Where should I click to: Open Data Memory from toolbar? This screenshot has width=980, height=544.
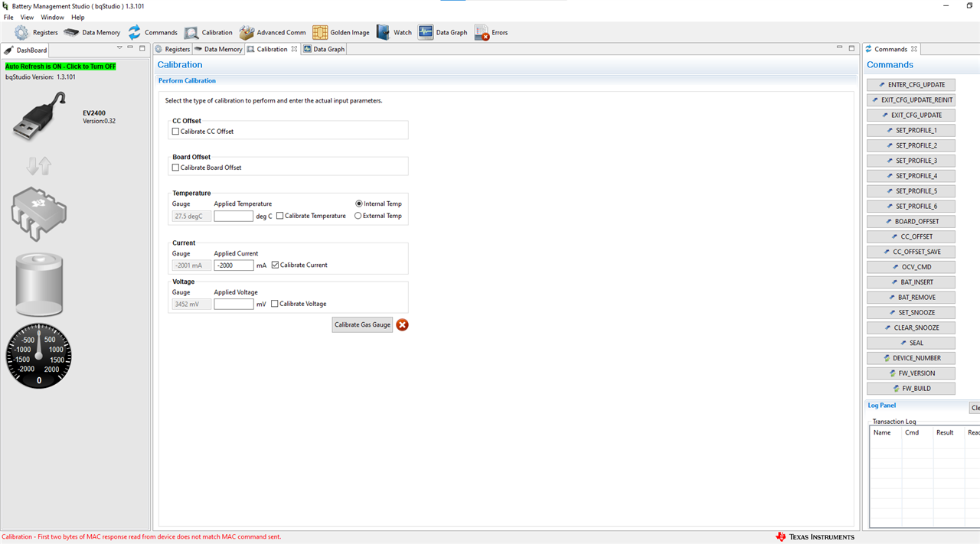(92, 32)
